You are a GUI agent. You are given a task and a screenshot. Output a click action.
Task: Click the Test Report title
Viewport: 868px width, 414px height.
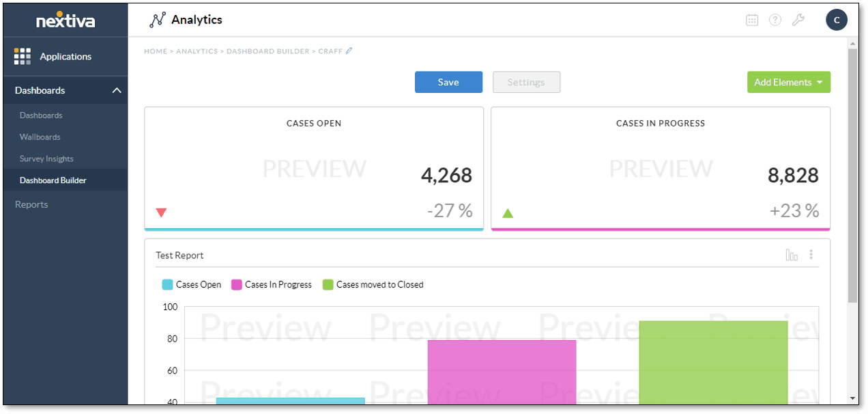(179, 256)
